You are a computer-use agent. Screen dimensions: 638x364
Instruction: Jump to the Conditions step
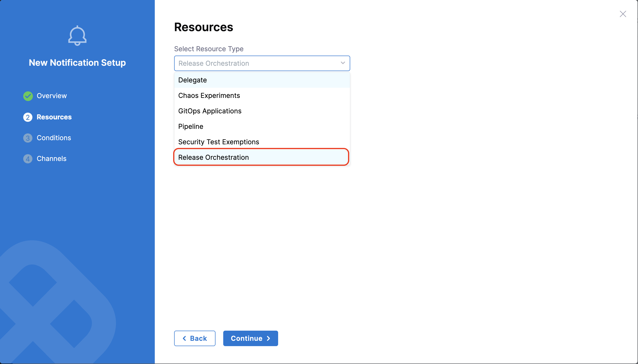54,138
